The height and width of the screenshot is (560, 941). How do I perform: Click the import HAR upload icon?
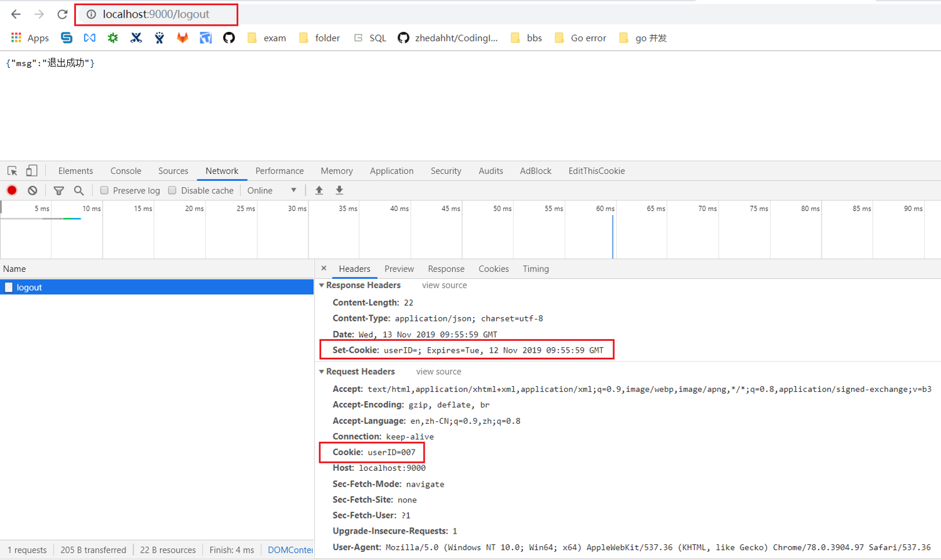pos(319,190)
